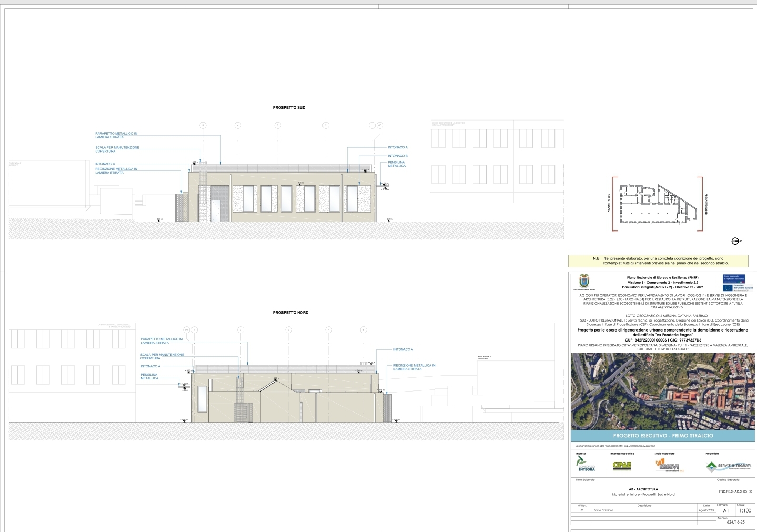Click grid bubble 5 in Prospetto Sud
This screenshot has width=757, height=532.
click(203, 125)
